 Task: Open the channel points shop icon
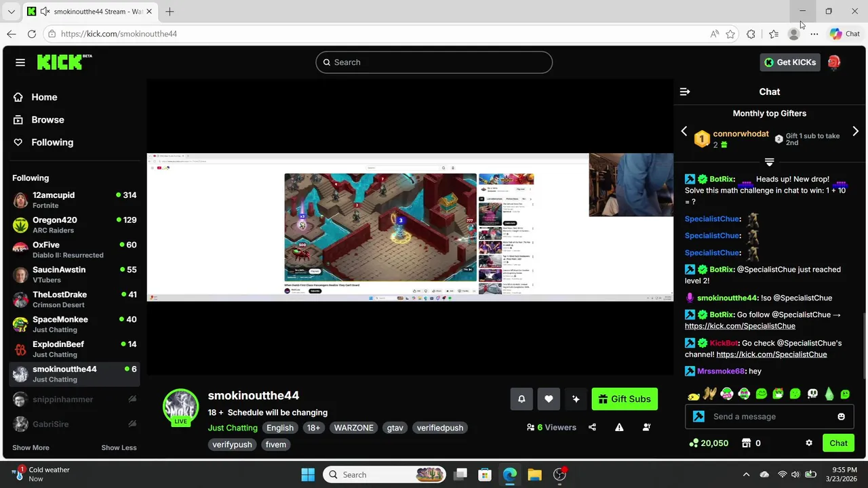pos(747,443)
